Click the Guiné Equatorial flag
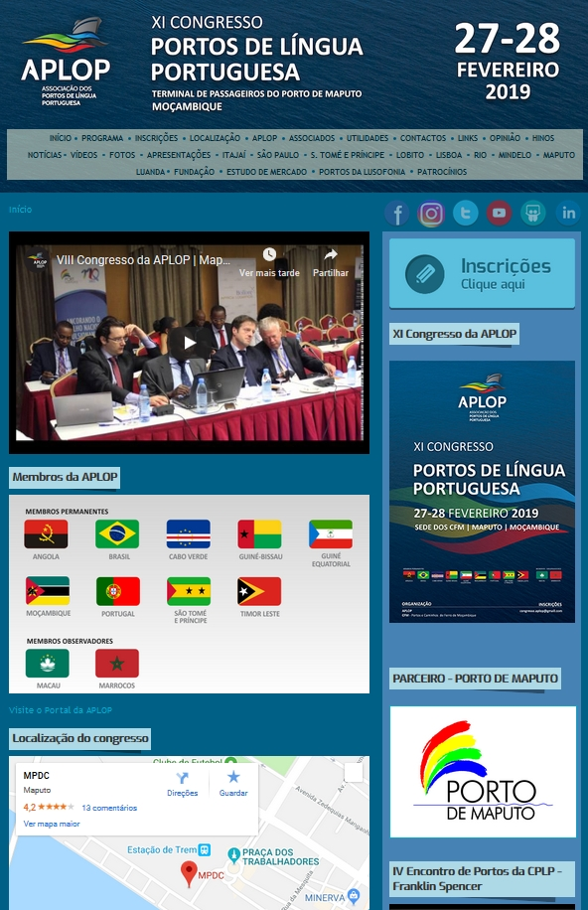 tap(331, 533)
